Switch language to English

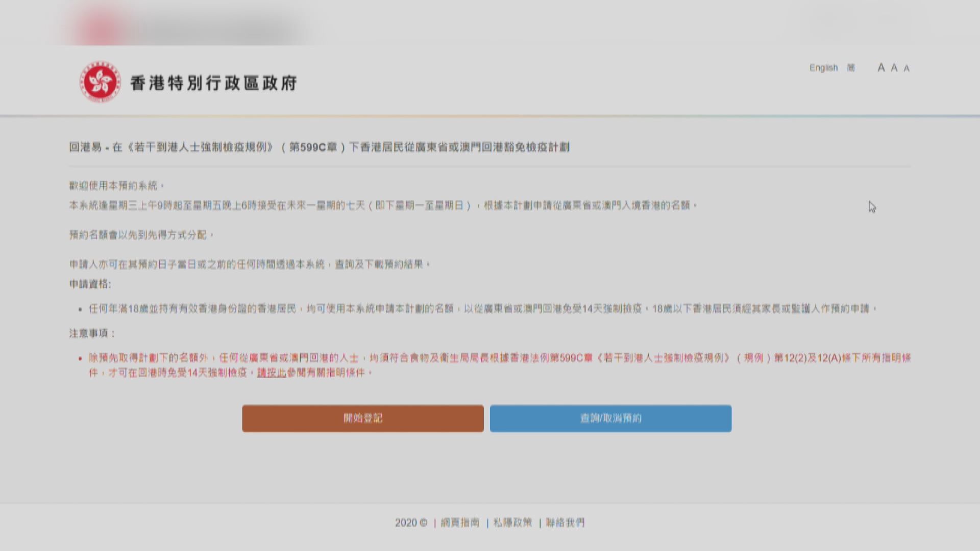coord(823,67)
